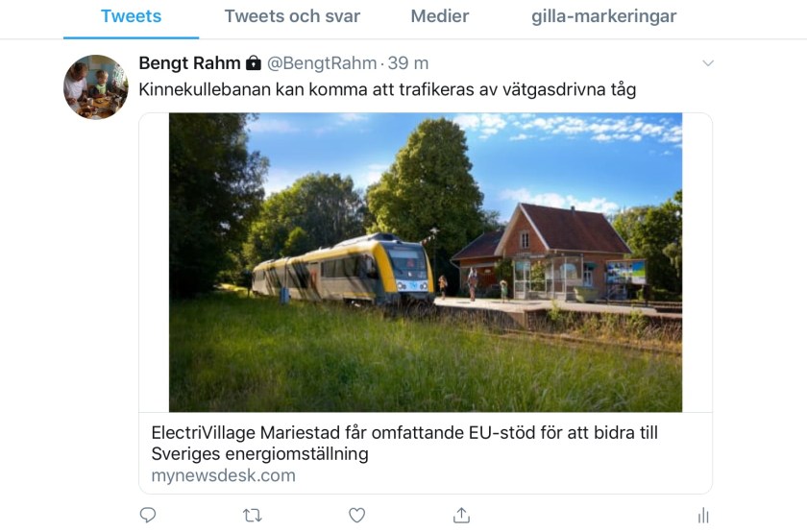The width and height of the screenshot is (807, 532).
Task: Switch to the Tweets tab
Action: point(131,16)
